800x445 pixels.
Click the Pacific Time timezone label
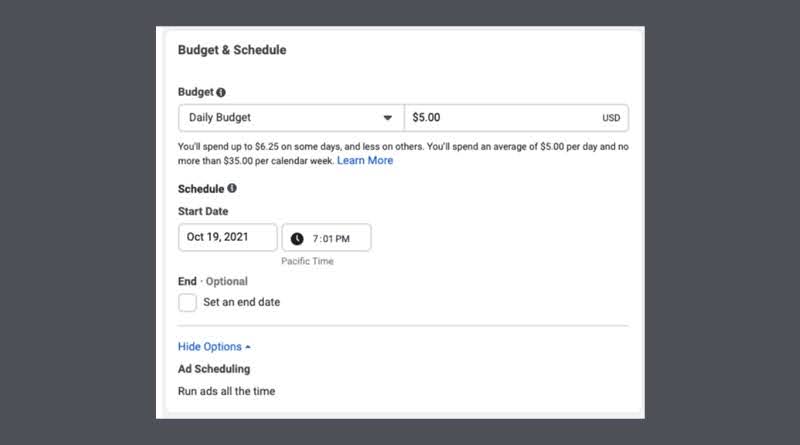307,261
